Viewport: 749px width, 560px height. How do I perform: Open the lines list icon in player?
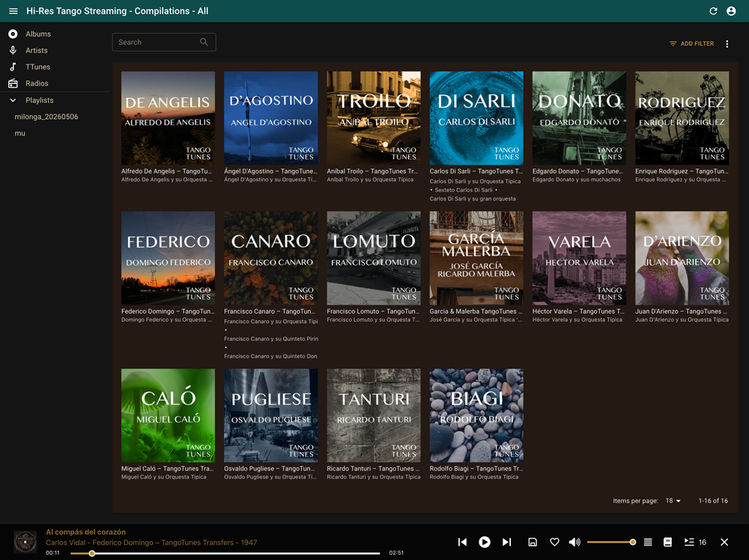(x=648, y=542)
